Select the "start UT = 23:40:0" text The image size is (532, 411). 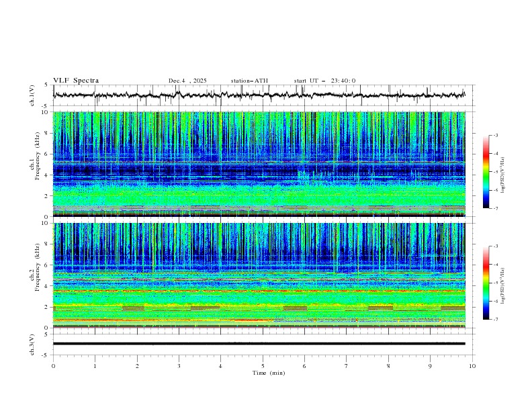click(x=324, y=81)
